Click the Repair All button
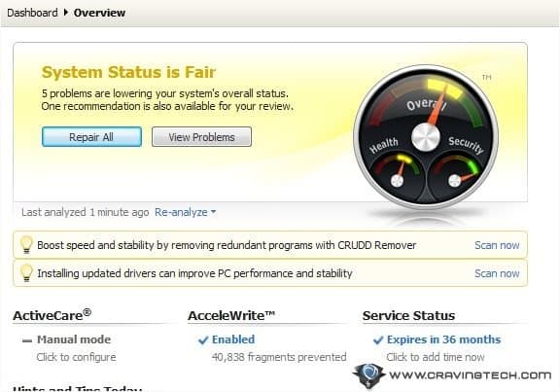Viewport: 560px width, 392px height. [91, 137]
